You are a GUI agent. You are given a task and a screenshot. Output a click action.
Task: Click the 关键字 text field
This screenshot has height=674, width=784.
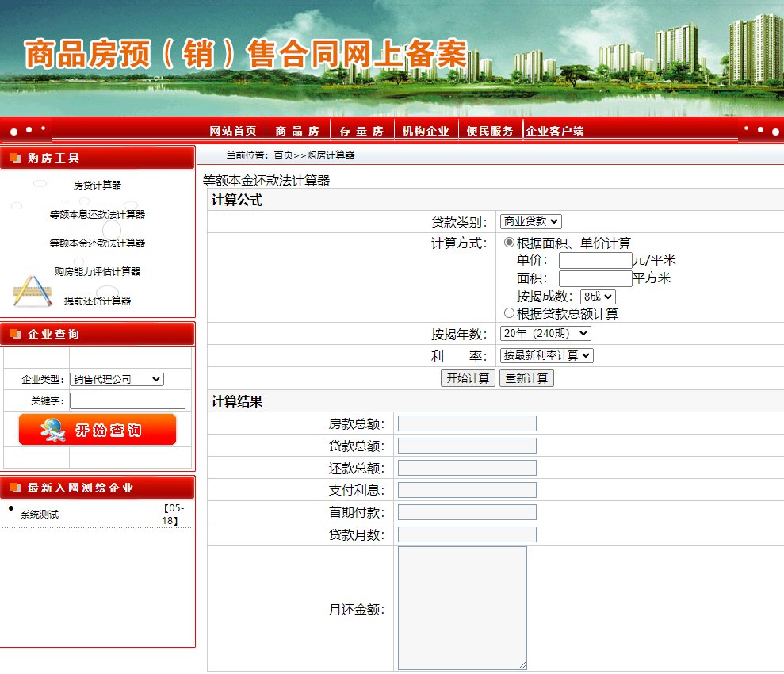128,401
